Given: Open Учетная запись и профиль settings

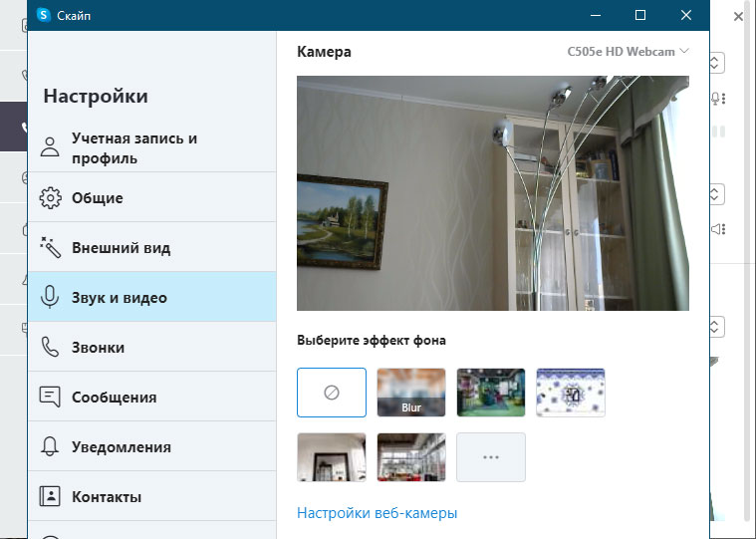Looking at the screenshot, I should 151,148.
